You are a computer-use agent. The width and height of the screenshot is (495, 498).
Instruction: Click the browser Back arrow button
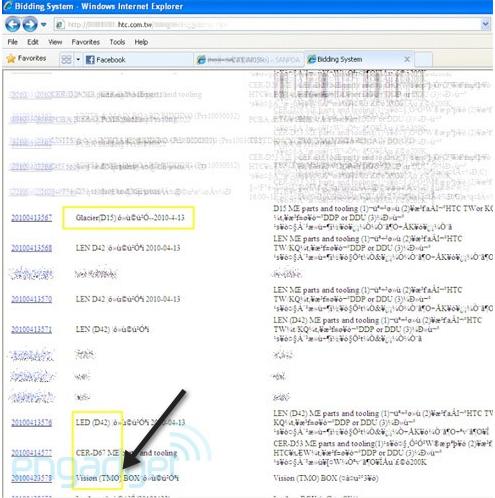12,24
